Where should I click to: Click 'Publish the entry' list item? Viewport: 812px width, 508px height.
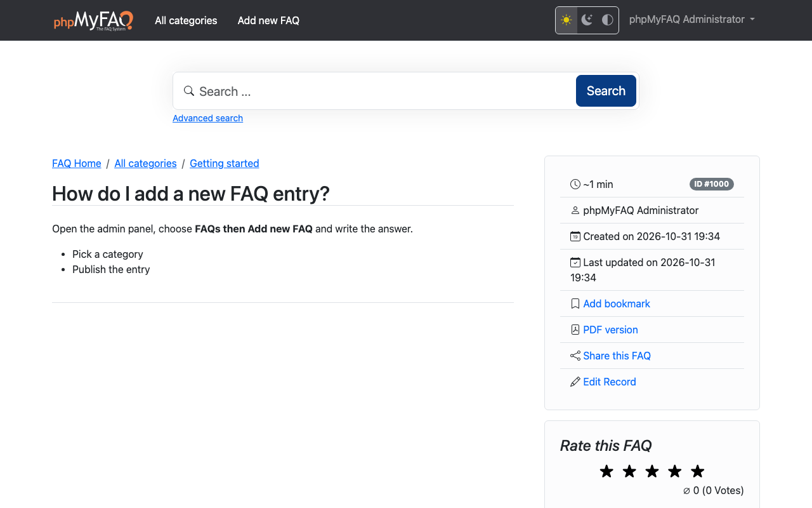(x=111, y=269)
